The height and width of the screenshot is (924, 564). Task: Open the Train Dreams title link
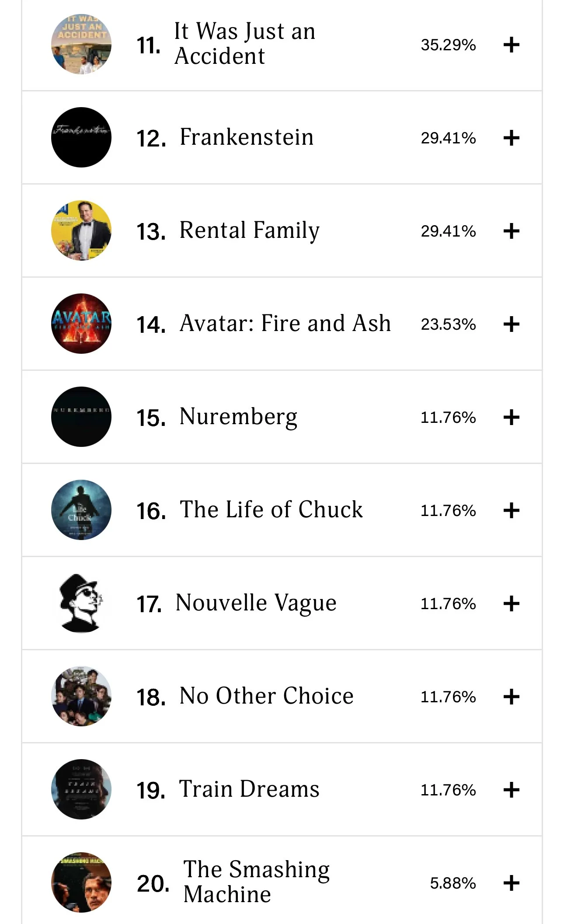[249, 789]
